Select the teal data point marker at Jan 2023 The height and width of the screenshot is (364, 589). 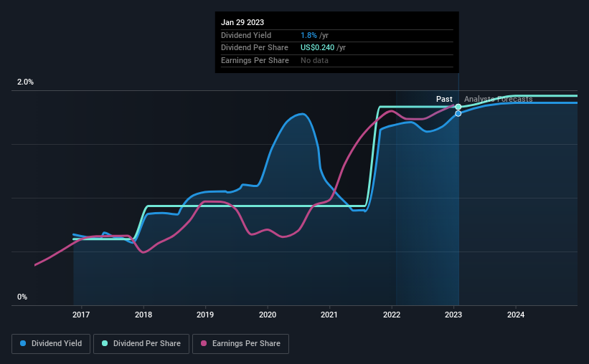tap(458, 107)
